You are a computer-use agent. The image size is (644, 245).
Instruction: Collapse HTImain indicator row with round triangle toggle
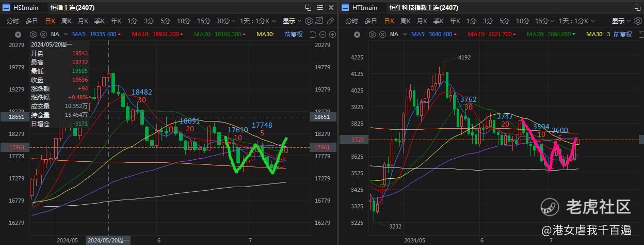tap(357, 35)
